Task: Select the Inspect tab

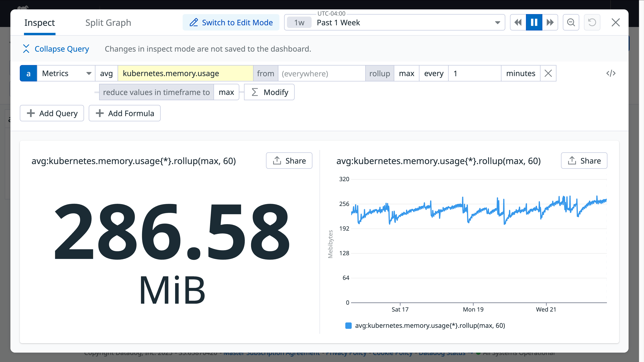Action: tap(40, 23)
